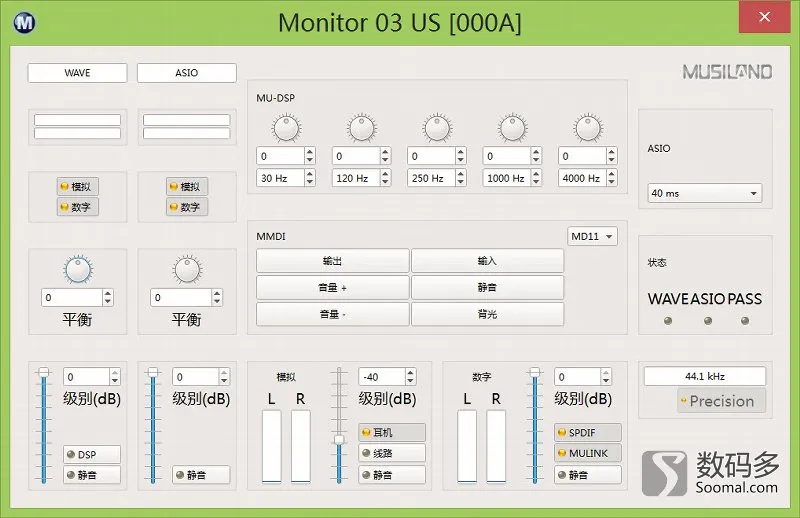Screen dimensions: 800x518
Task: Click the 120 Hz MU-DSP gain knob
Action: pos(362,128)
